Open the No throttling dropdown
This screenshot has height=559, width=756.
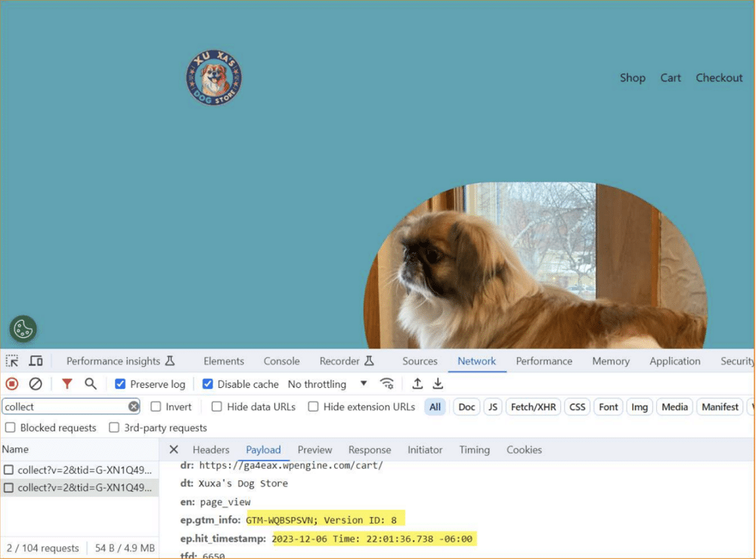click(x=327, y=384)
